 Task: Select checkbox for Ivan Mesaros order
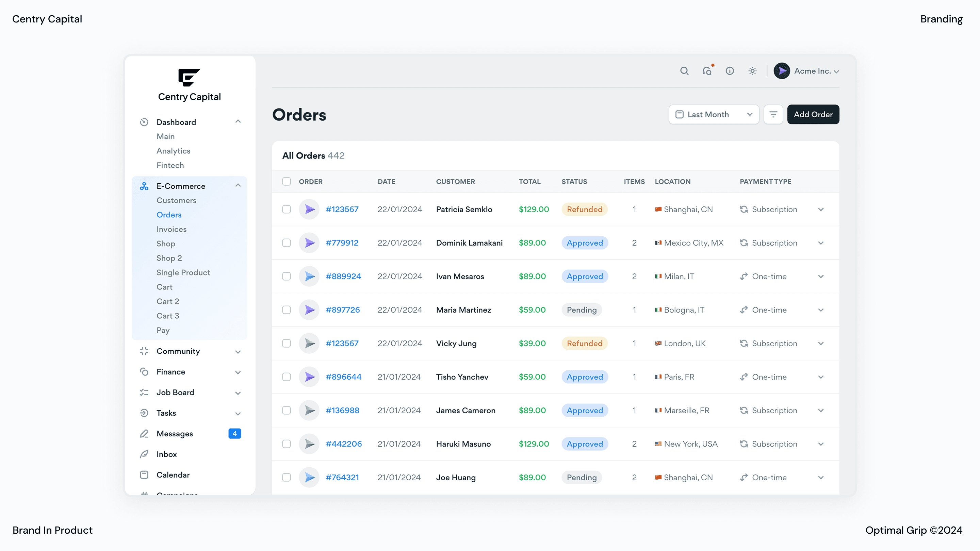click(x=287, y=277)
